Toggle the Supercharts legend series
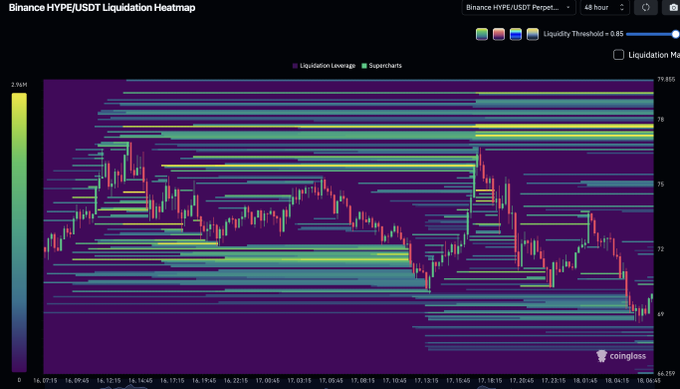This screenshot has height=389, width=680. pyautogui.click(x=382, y=66)
